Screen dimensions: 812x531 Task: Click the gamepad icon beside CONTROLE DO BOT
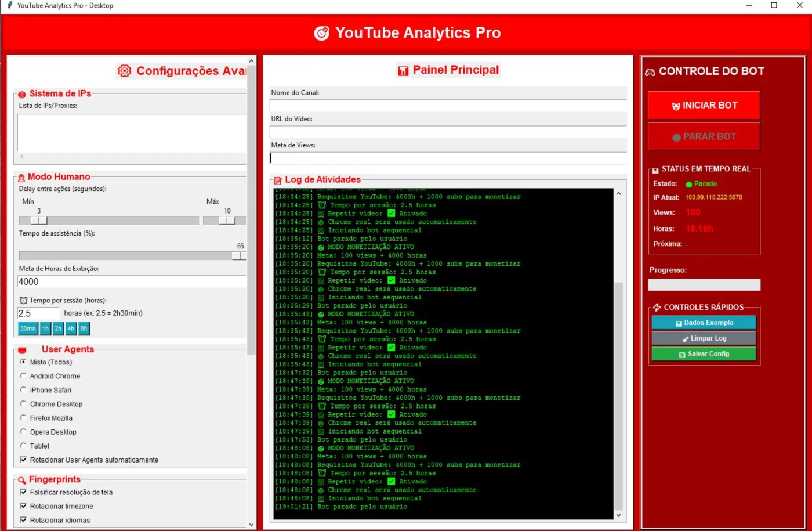pyautogui.click(x=650, y=72)
